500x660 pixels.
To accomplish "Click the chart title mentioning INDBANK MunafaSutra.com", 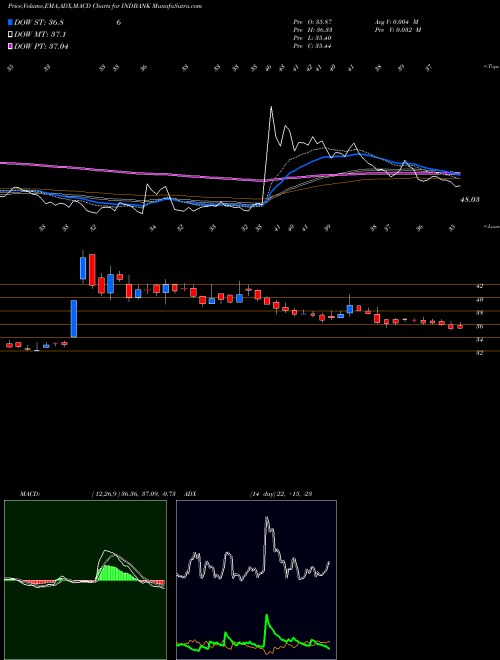I will tap(105, 6).
